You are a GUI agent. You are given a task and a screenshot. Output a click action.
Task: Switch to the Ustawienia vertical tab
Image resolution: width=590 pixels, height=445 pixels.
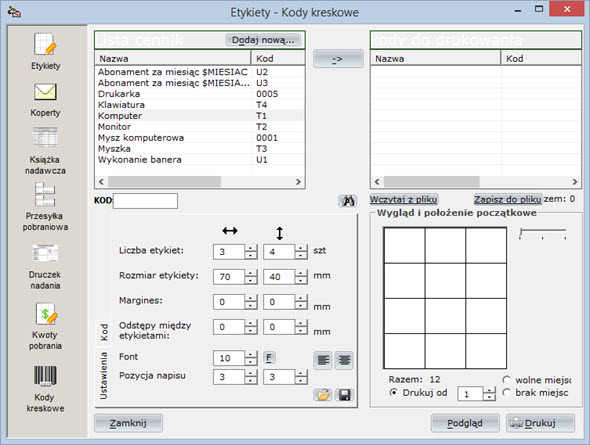click(x=103, y=376)
